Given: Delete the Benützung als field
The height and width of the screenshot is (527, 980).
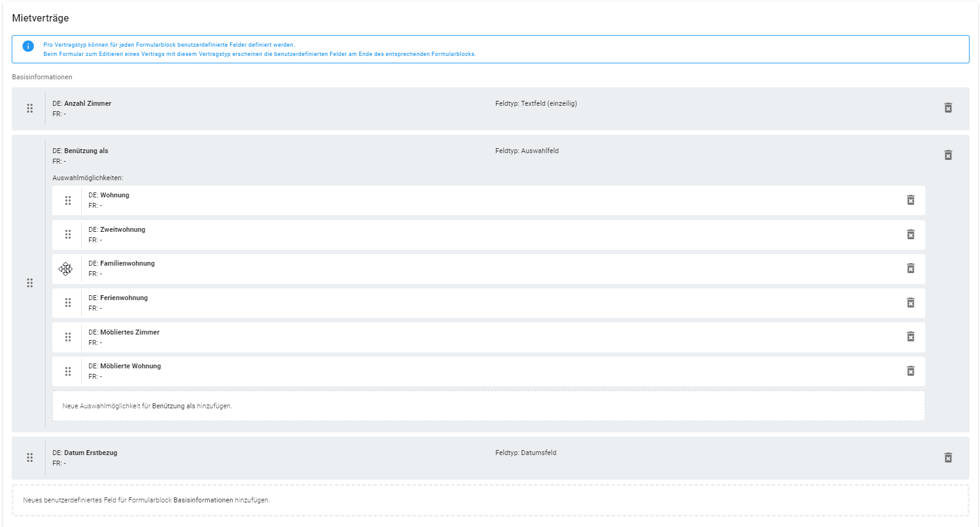Looking at the screenshot, I should [948, 155].
